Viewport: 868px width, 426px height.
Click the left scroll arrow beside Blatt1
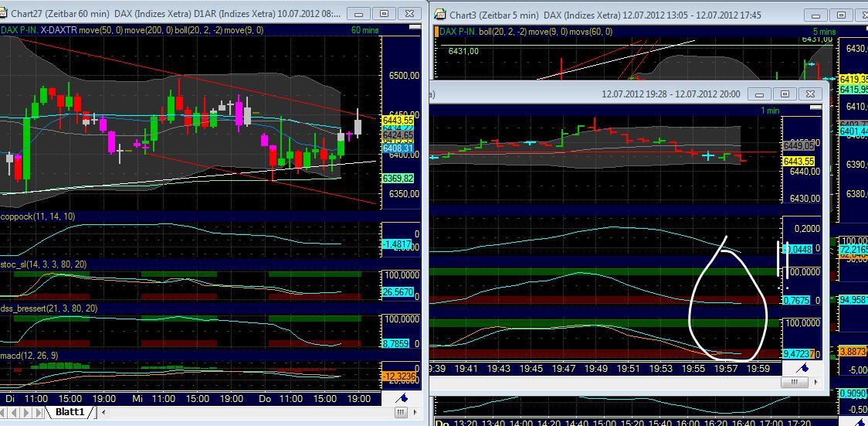click(x=103, y=412)
